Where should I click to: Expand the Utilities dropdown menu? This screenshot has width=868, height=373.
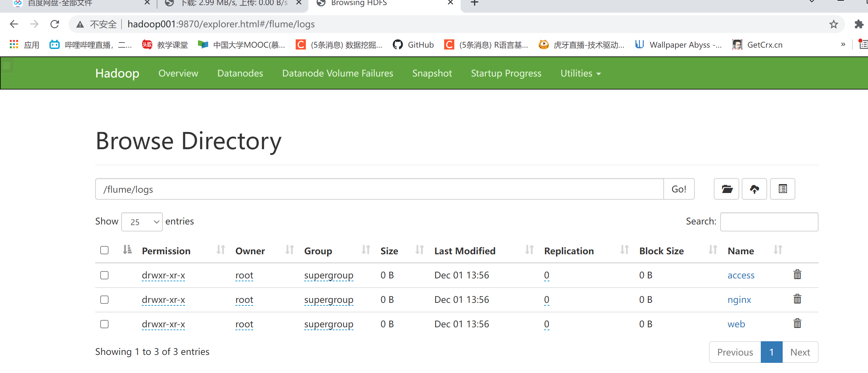[x=580, y=73]
